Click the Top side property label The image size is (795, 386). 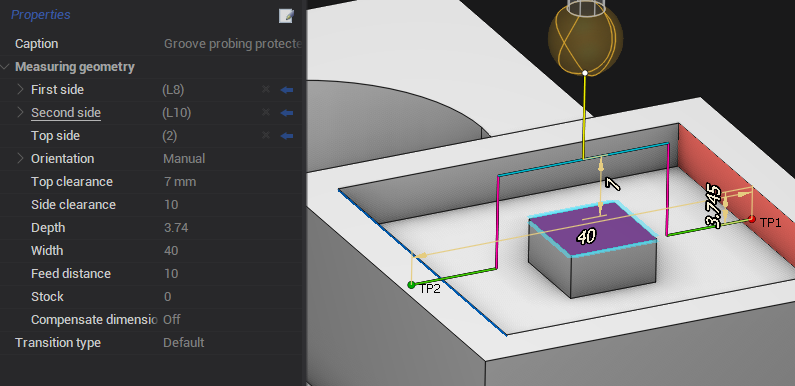pos(55,136)
